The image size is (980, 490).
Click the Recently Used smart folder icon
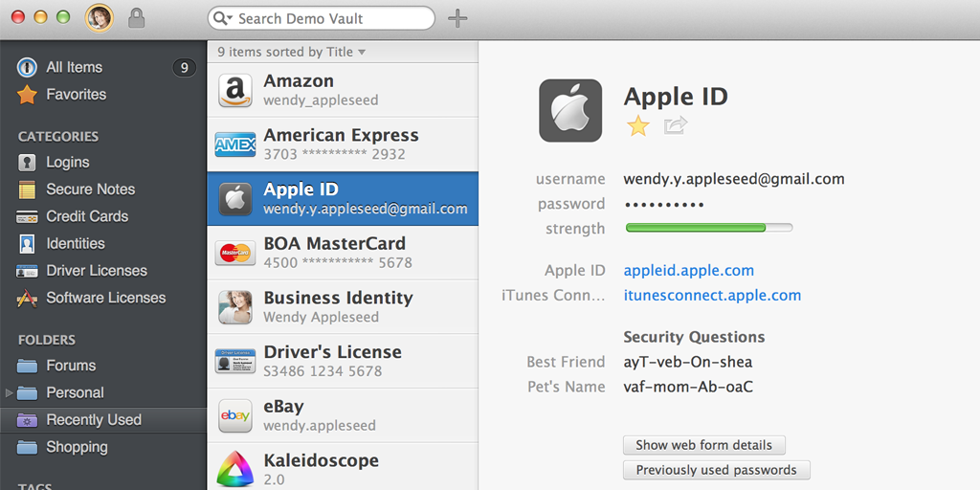[27, 420]
